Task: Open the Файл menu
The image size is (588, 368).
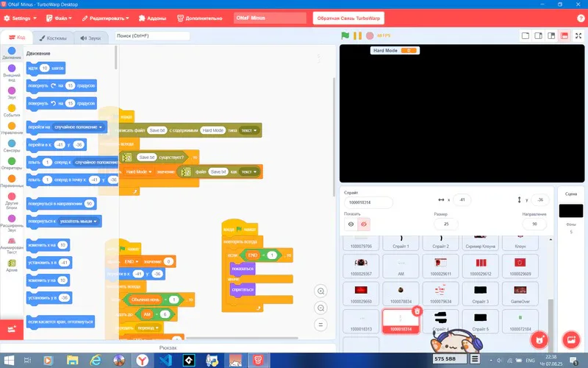Action: tap(59, 18)
